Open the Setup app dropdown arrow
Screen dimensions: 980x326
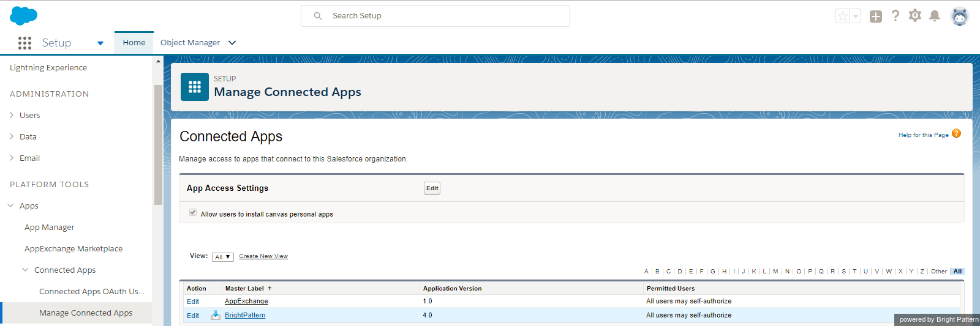pos(100,43)
